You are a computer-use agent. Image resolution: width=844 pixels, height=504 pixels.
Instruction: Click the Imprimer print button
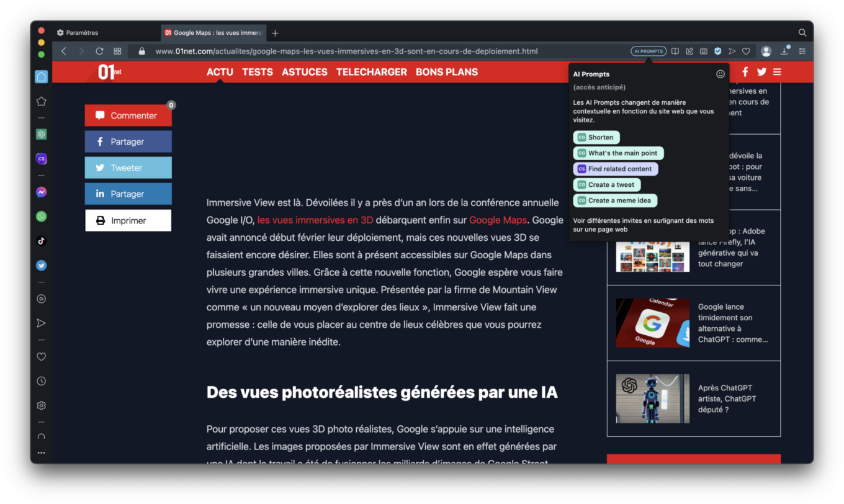(128, 220)
